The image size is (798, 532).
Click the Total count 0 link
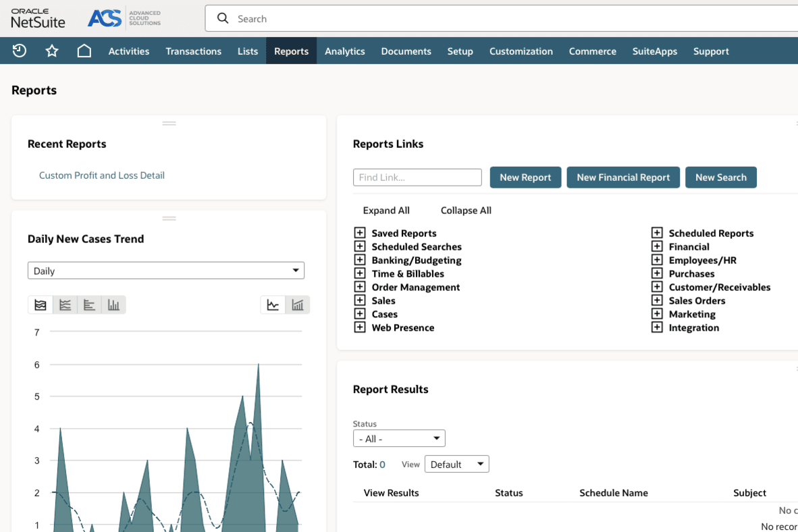click(382, 464)
